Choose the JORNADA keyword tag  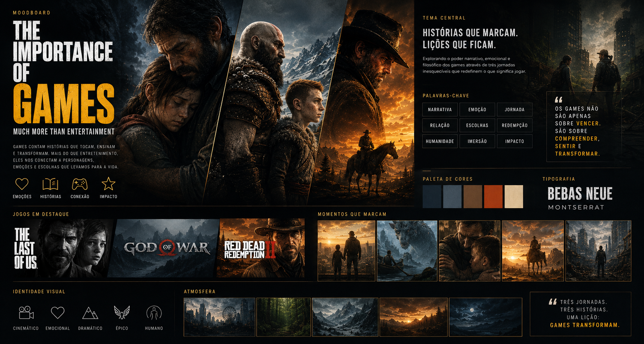515,110
